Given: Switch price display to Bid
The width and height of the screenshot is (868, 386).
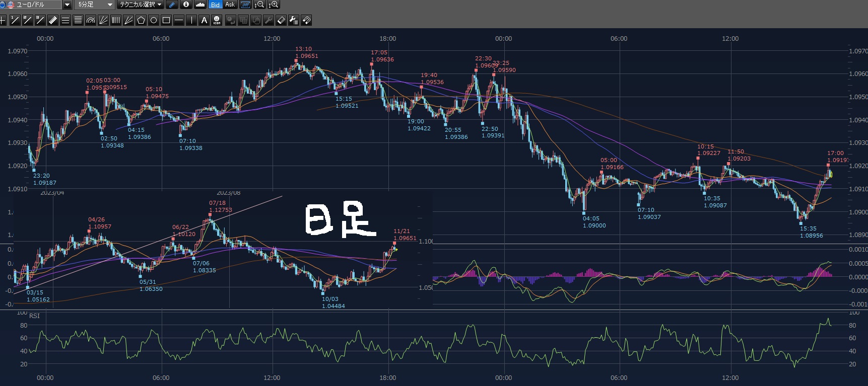Looking at the screenshot, I should tap(215, 5).
